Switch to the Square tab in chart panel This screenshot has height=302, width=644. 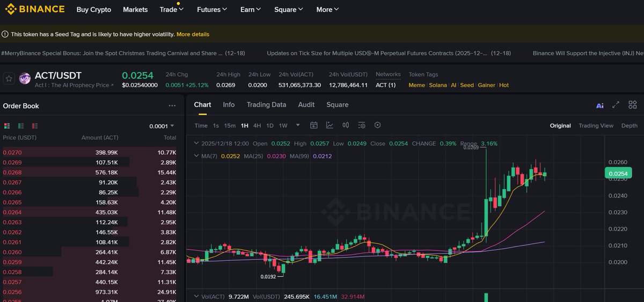[x=337, y=105]
